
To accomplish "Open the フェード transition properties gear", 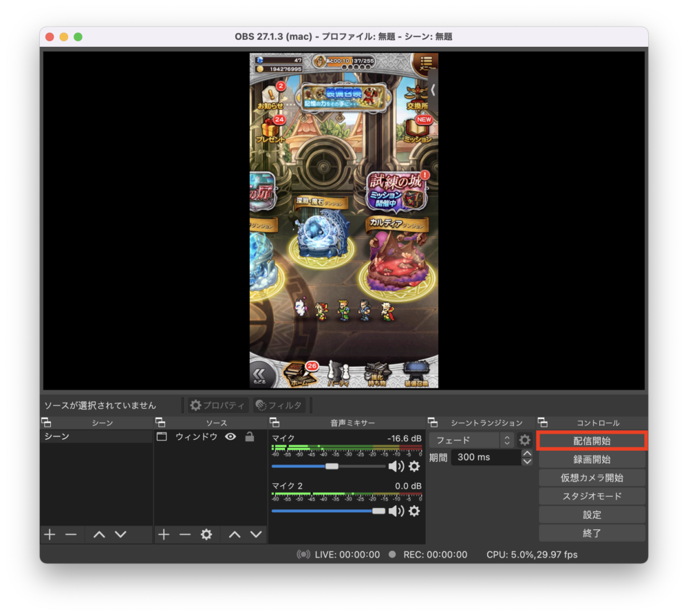I will tap(525, 440).
